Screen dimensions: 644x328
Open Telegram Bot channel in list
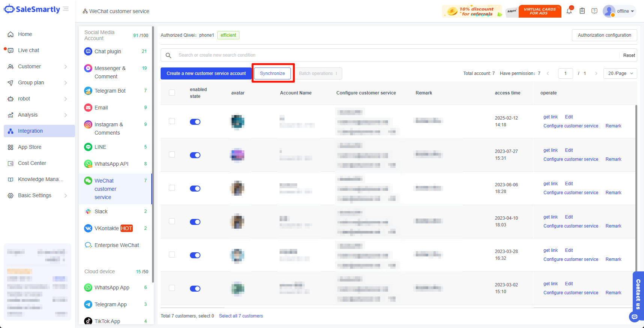pos(110,91)
